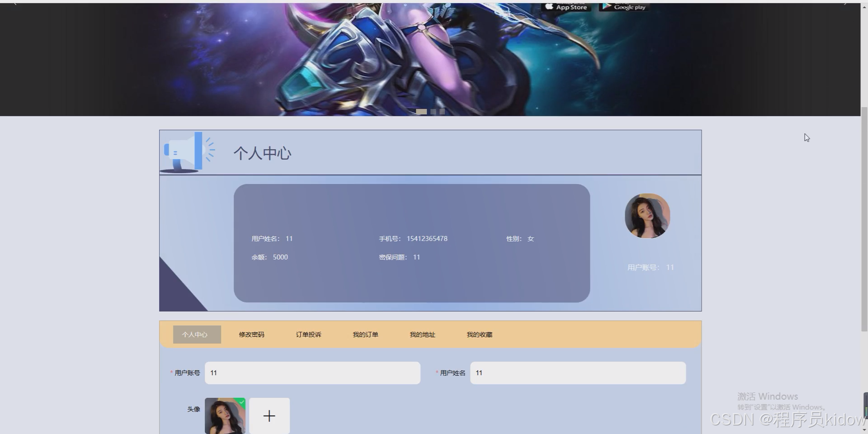868x434 pixels.
Task: Click the 用户姓名 input field showing 11
Action: point(577,373)
